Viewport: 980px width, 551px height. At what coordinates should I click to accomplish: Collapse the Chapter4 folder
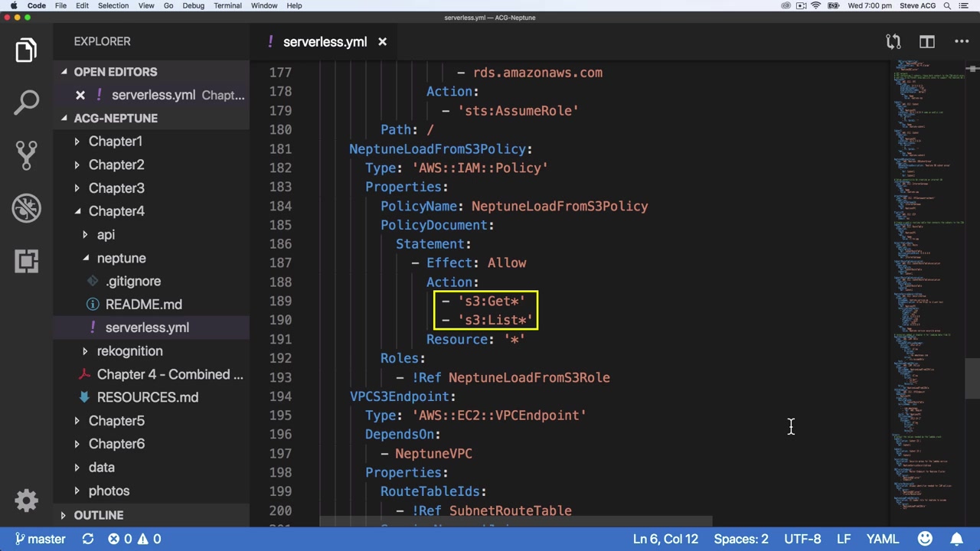pos(116,211)
